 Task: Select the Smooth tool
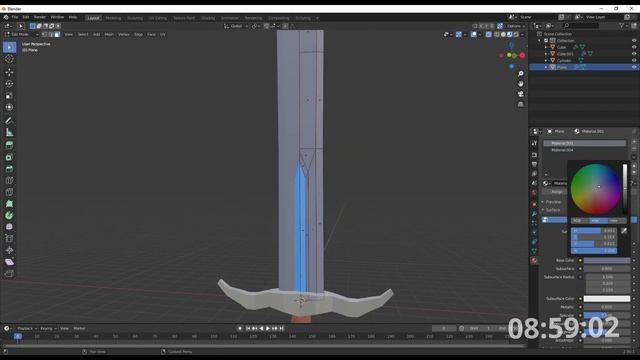click(x=9, y=227)
